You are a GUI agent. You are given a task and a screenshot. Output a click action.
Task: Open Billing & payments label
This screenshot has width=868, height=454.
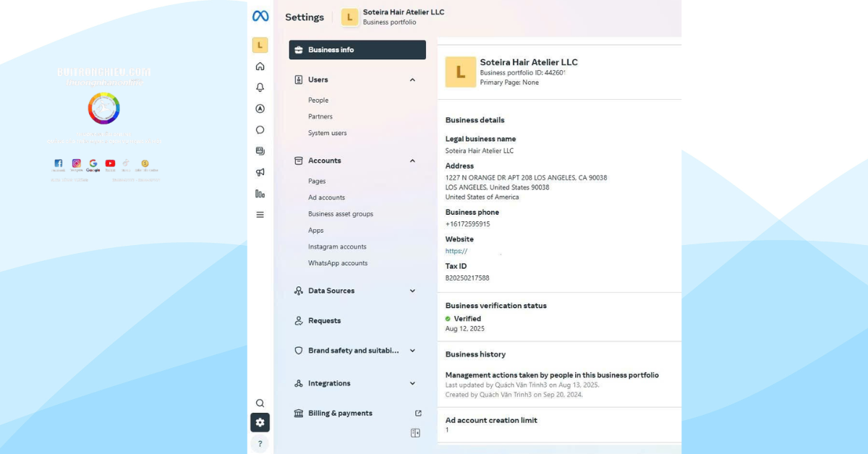click(x=341, y=414)
